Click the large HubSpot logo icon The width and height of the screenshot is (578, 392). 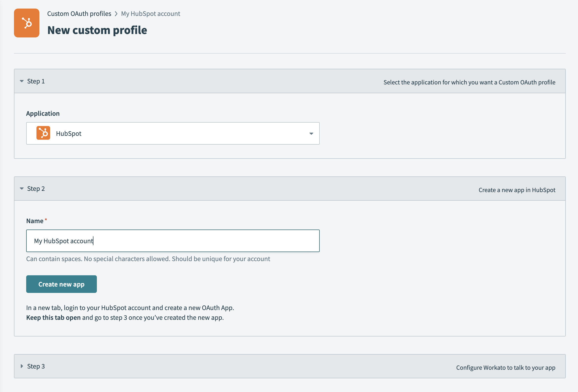(x=27, y=23)
